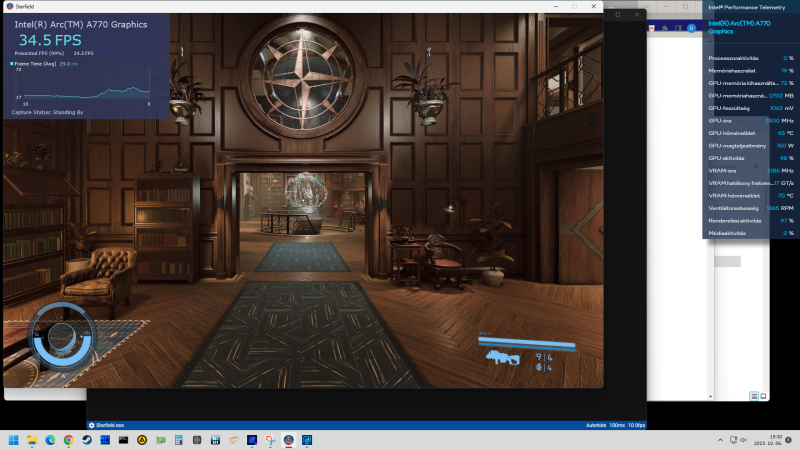Open the notification count badge
800x450 pixels.
pyautogui.click(x=788, y=440)
